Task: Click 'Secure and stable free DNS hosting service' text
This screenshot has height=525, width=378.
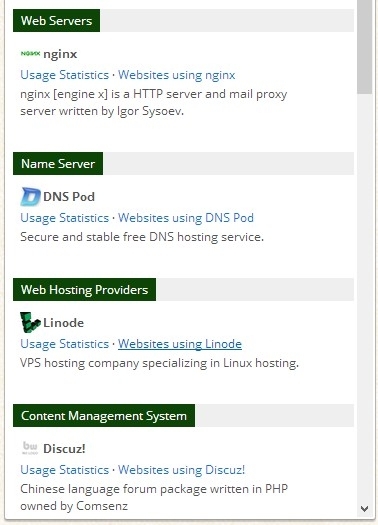Action: (x=142, y=237)
